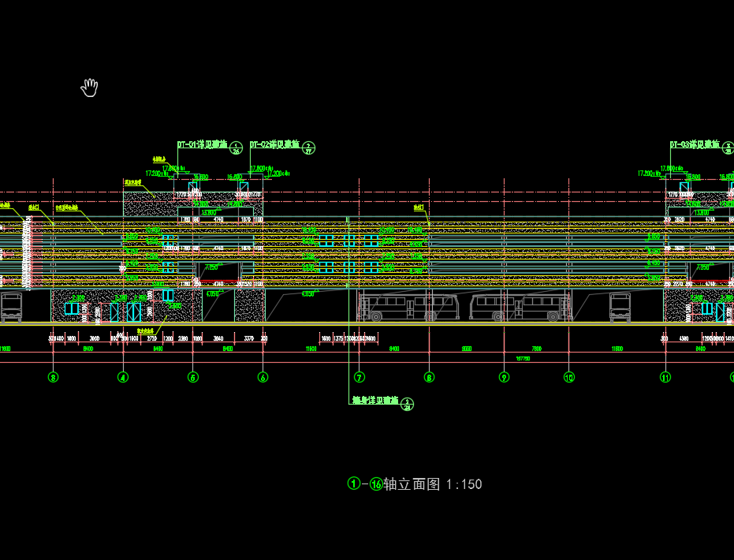The image size is (734, 560).
Task: Click the detail bubble beside DT-01 label
Action: (236, 148)
